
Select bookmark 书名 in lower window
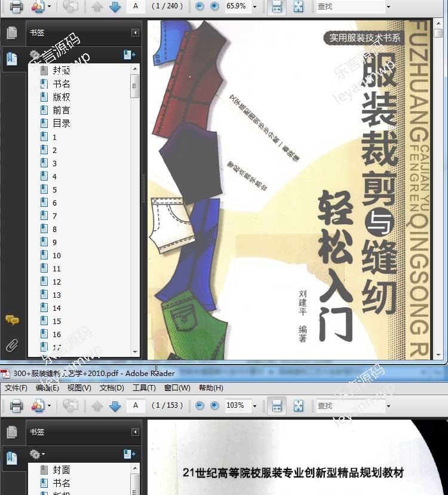pos(62,483)
